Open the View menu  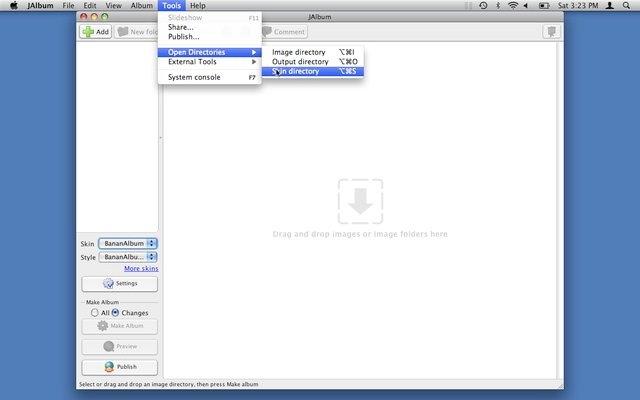(113, 5)
